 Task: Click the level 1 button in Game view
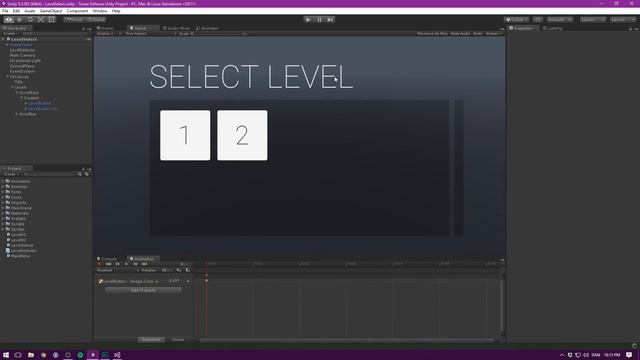coord(185,135)
